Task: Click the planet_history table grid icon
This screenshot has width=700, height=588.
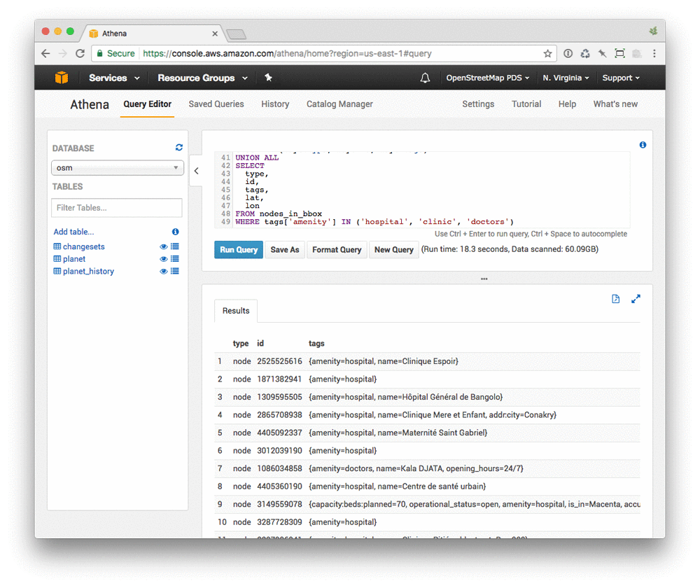Action: pyautogui.click(x=57, y=271)
